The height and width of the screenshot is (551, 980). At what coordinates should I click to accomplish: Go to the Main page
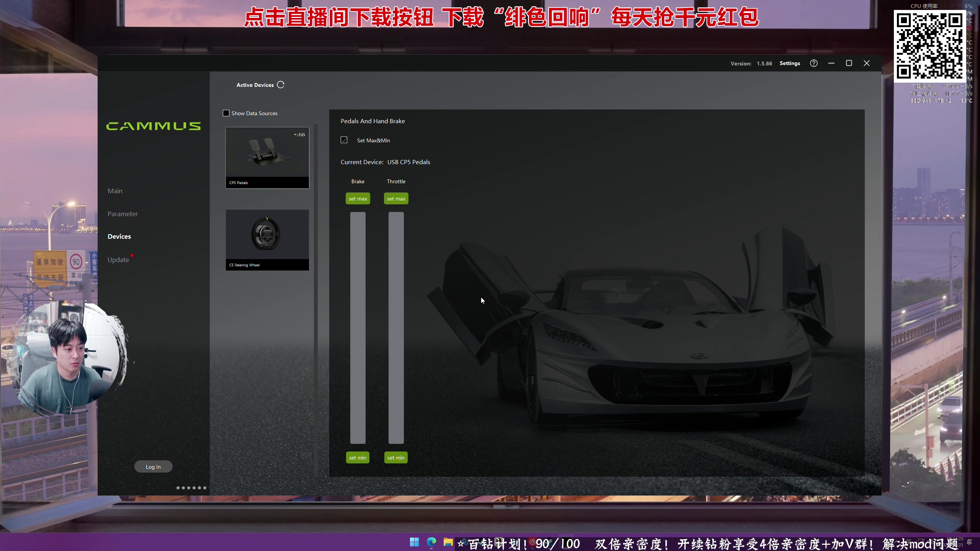coord(115,191)
